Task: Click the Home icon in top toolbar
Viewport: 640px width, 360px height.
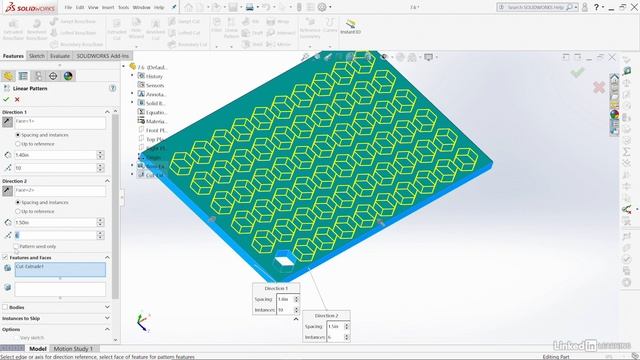Action: [x=189, y=7]
